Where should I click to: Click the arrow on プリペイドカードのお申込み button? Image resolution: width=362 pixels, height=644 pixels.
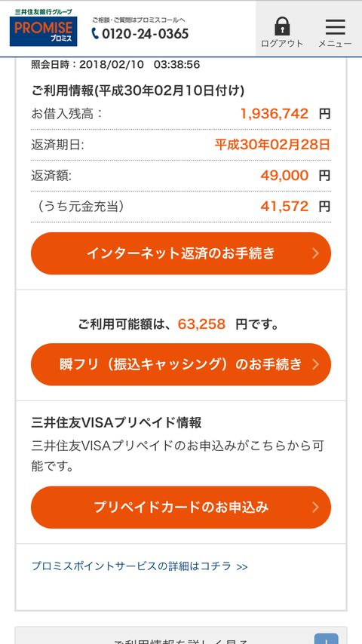(x=315, y=508)
